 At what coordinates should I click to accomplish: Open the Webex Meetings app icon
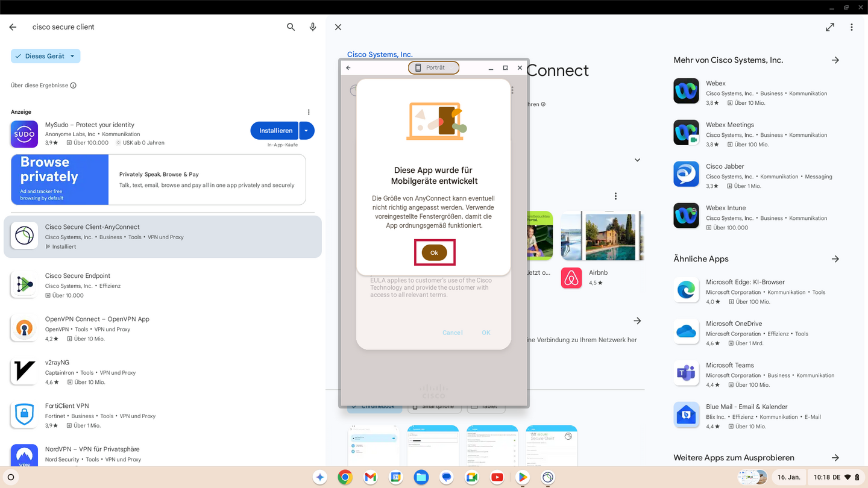tap(686, 133)
